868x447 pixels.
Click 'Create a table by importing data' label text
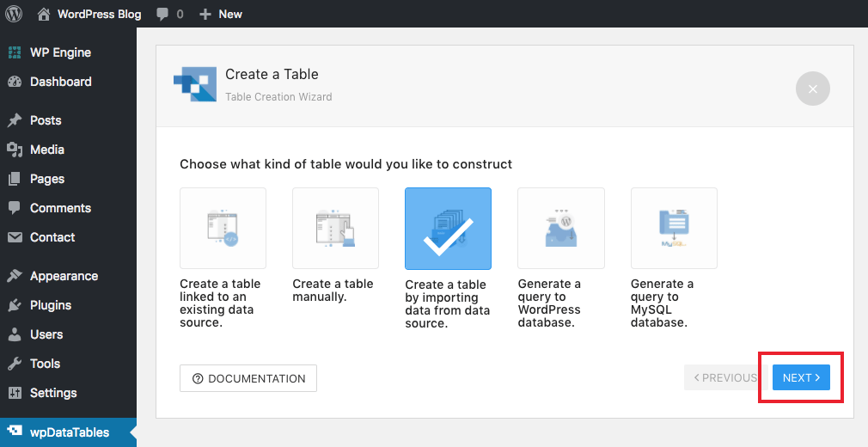(x=447, y=304)
